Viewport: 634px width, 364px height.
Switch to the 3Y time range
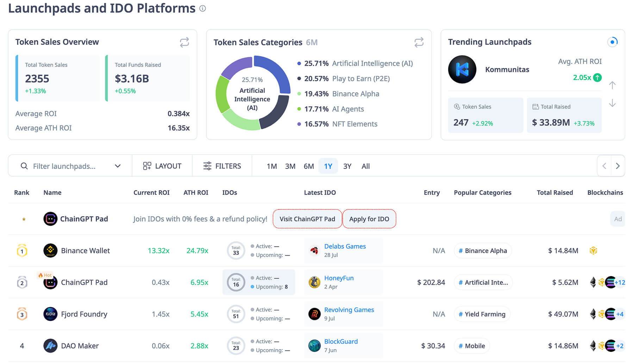pyautogui.click(x=347, y=166)
